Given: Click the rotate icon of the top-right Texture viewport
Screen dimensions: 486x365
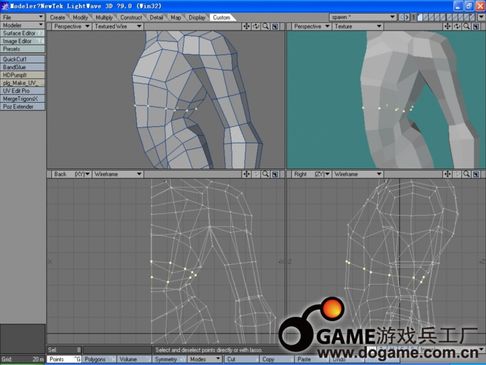Looking at the screenshot, I should coord(457,26).
